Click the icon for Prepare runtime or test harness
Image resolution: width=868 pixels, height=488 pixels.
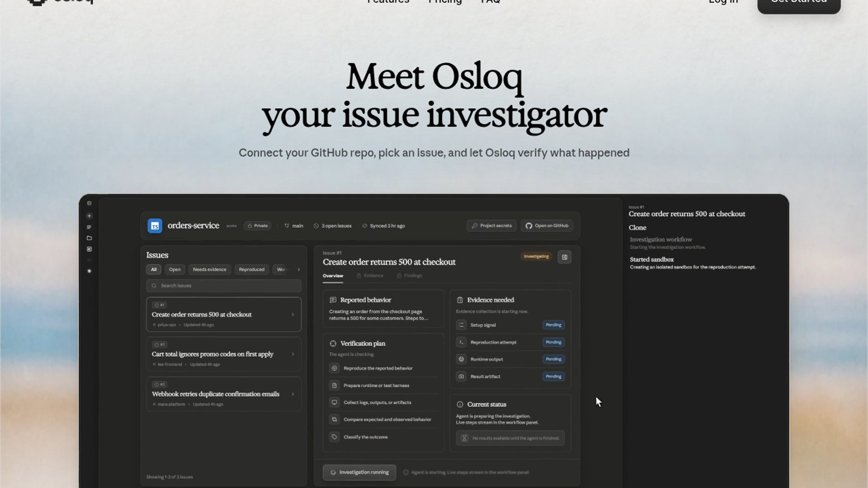[335, 385]
